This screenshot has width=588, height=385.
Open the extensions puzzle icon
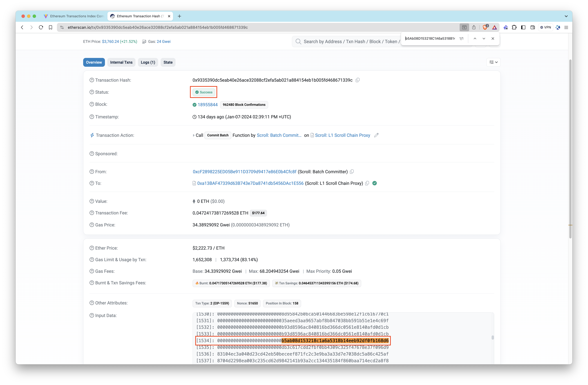514,27
